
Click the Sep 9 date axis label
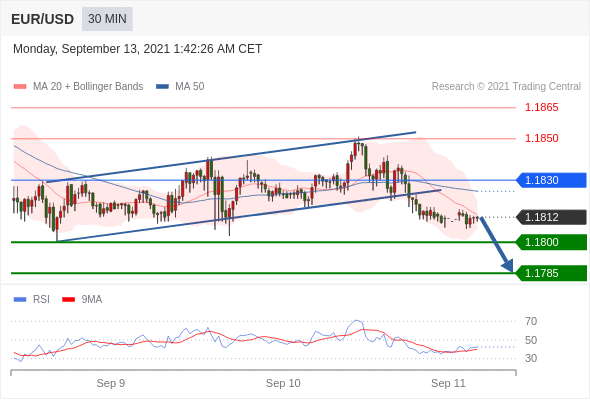coord(111,383)
